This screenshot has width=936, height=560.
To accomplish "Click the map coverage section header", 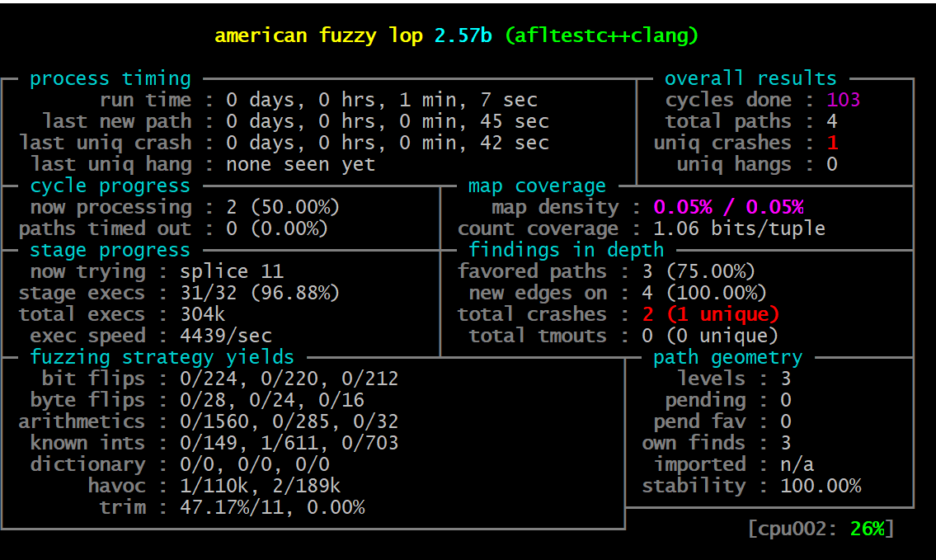I will (x=537, y=186).
